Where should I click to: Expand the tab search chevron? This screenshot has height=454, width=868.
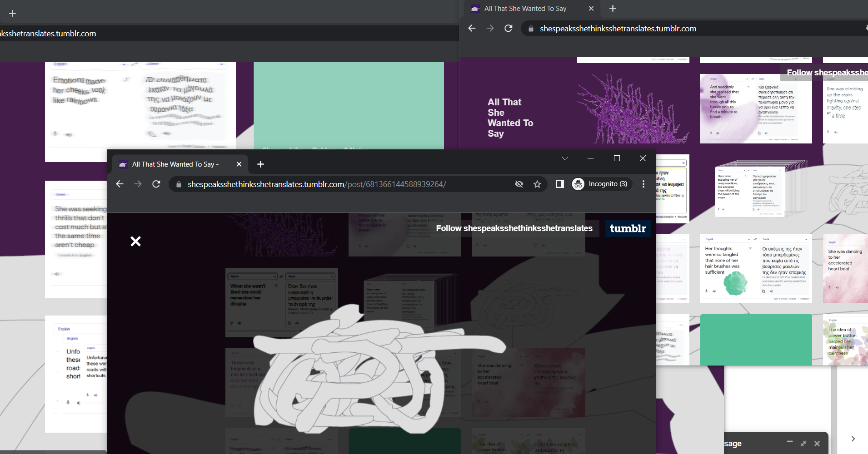click(565, 158)
